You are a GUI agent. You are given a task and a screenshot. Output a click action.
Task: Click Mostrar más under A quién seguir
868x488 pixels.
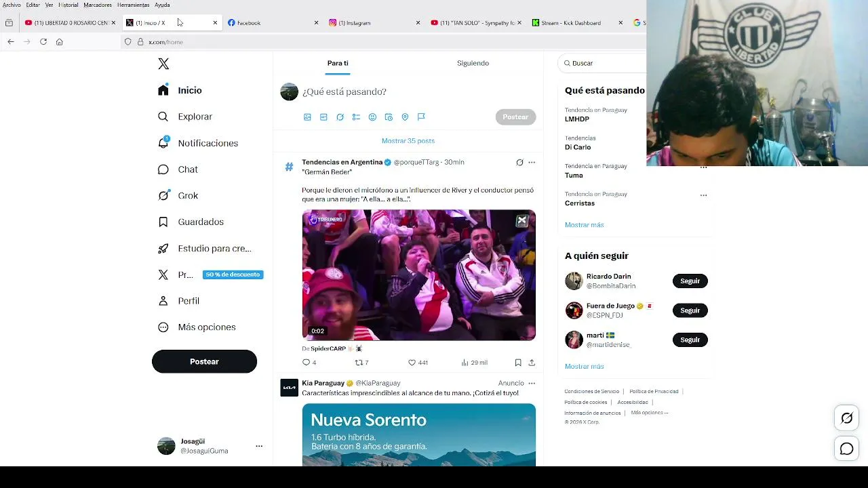(584, 367)
